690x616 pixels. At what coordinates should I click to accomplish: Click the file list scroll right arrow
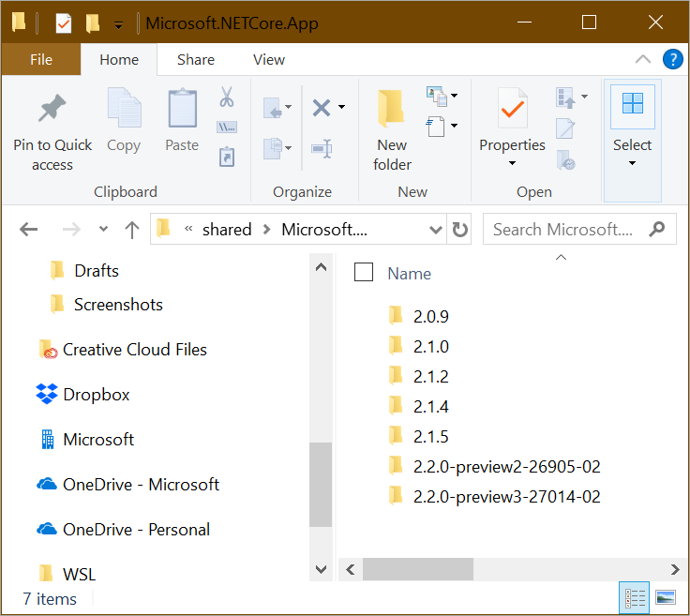point(675,569)
